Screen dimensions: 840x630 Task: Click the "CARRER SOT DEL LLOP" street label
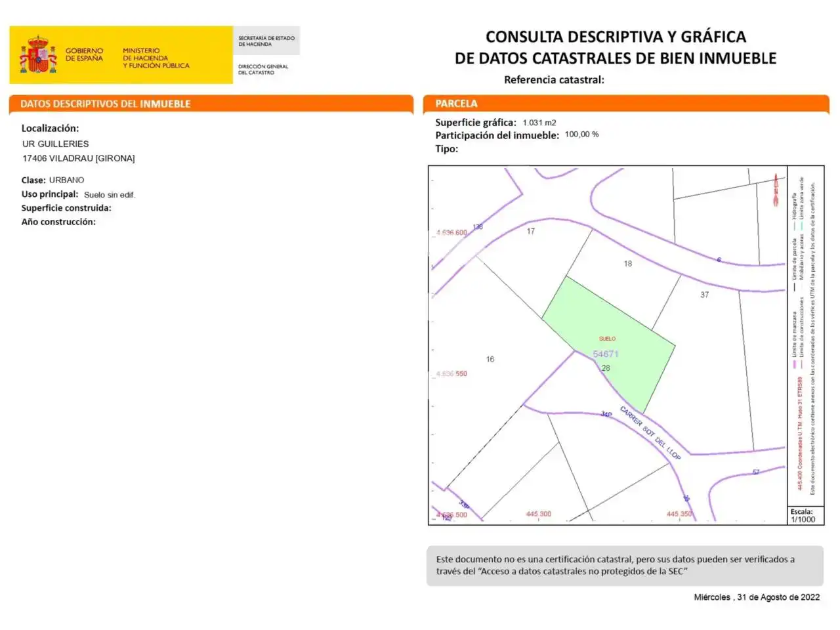pyautogui.click(x=650, y=432)
